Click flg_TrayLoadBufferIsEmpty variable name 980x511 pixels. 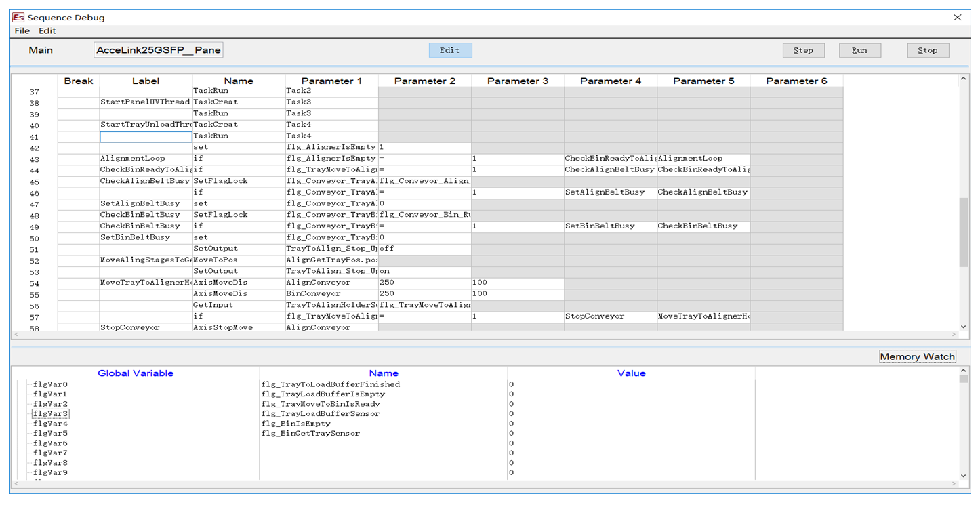323,394
